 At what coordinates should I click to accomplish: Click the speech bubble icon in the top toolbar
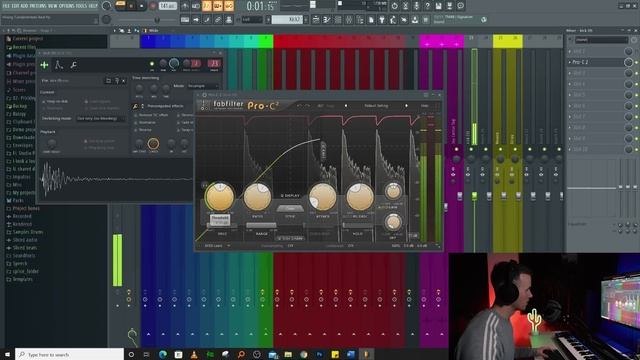[x=460, y=6]
